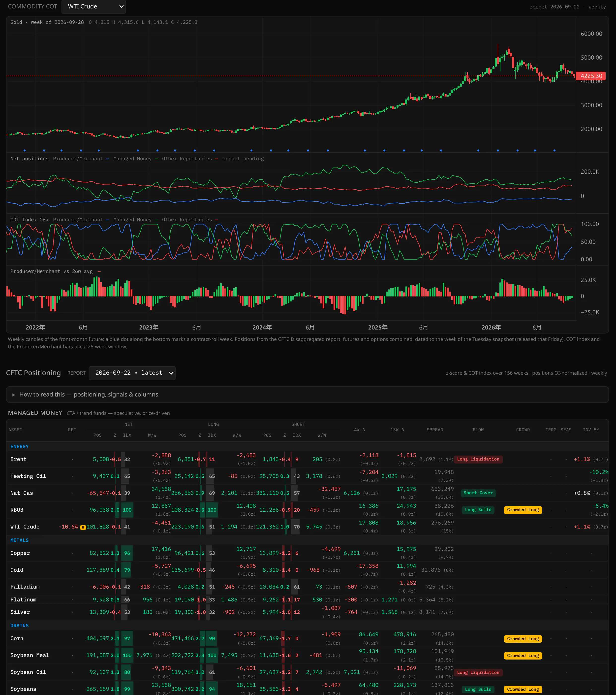This screenshot has width=616, height=695.
Task: Select the Heating Oil asset row
Action: click(307, 476)
